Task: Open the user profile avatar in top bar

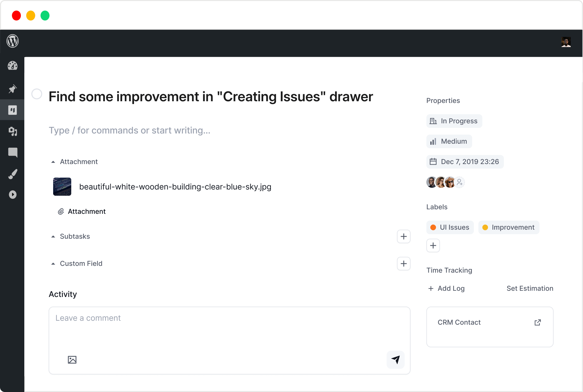Action: 566,42
